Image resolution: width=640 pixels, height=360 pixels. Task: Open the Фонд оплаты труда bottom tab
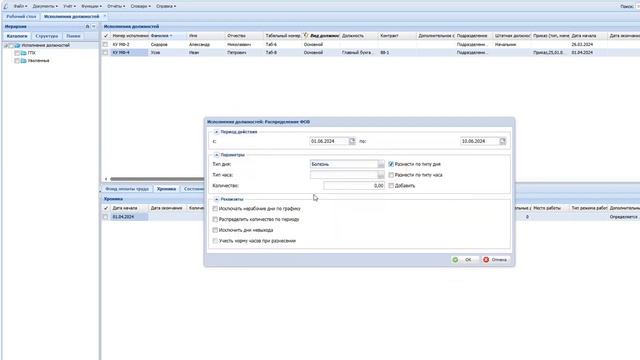click(x=127, y=189)
